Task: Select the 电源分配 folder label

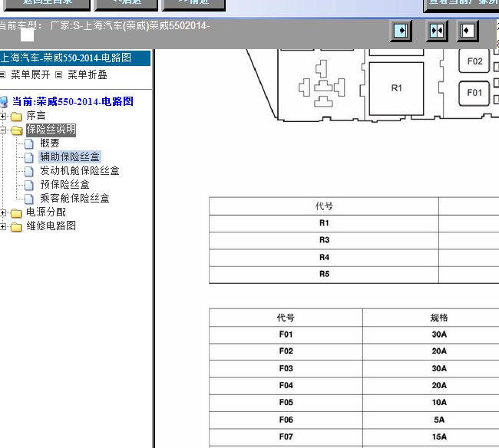Action: 46,212
